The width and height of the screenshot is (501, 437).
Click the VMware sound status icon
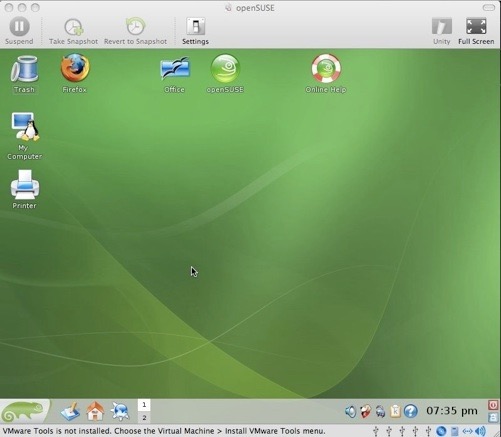(x=480, y=431)
